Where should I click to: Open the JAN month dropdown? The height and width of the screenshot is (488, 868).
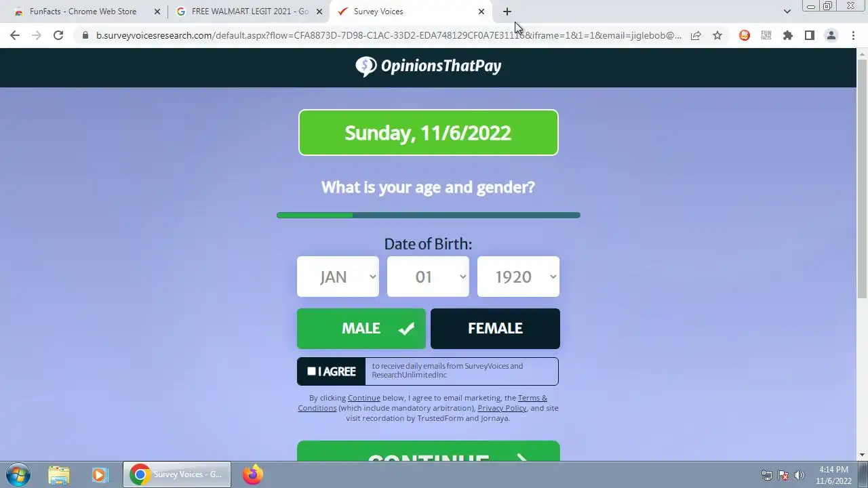point(338,277)
